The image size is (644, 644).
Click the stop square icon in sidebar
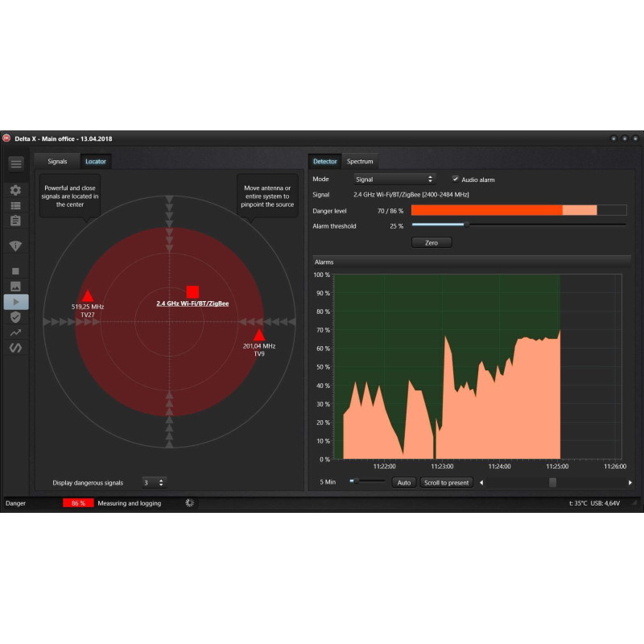tap(15, 271)
